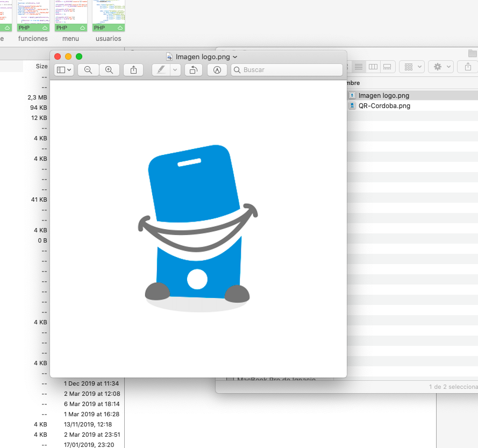Click the date 2 Mar 2019 at 23:51
The image size is (478, 448).
click(92, 435)
